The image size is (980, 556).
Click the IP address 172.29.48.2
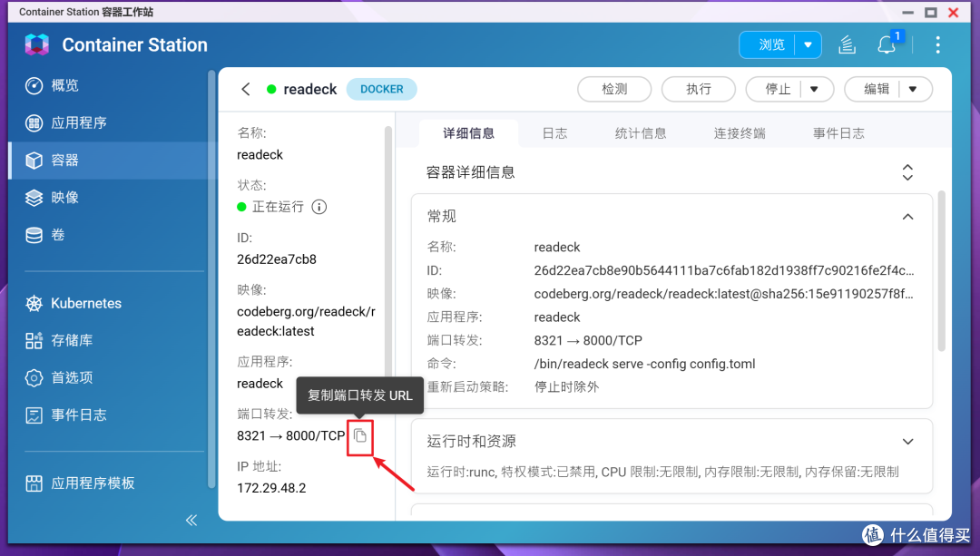coord(271,488)
